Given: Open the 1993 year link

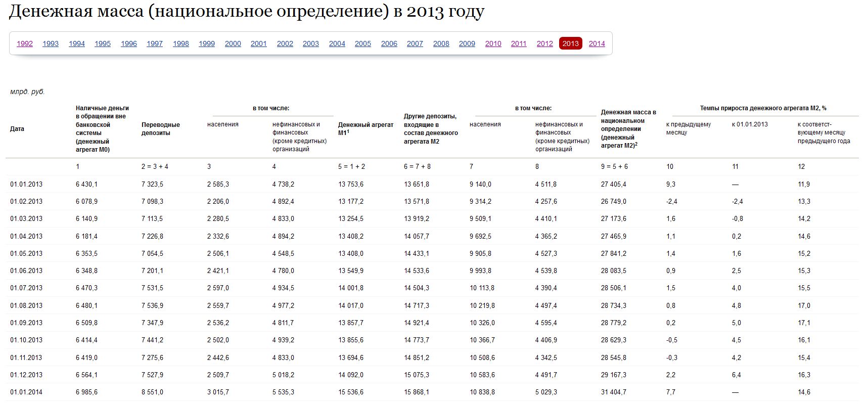Looking at the screenshot, I should 51,43.
